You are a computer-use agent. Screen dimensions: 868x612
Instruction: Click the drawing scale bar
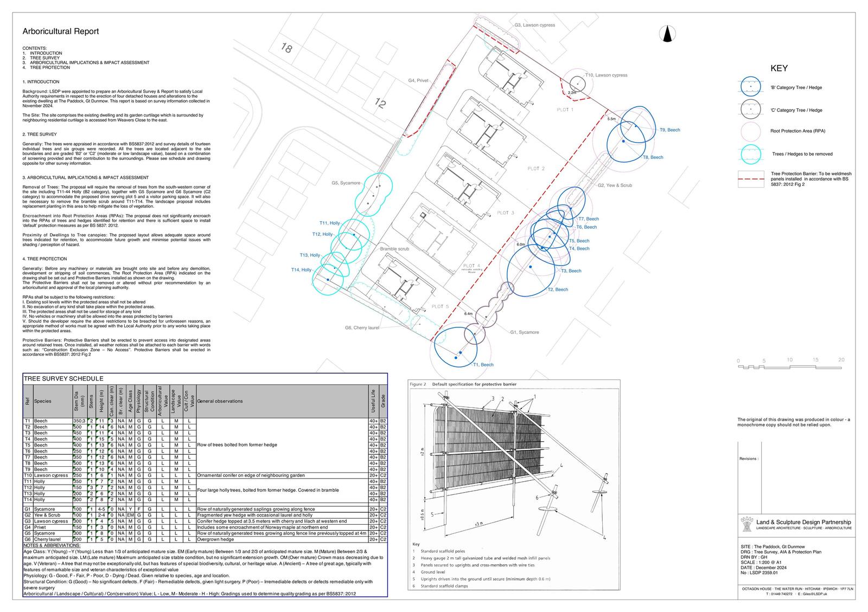click(790, 367)
